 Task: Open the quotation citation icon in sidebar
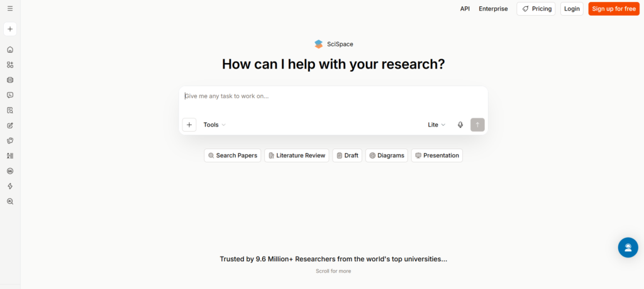point(10,171)
